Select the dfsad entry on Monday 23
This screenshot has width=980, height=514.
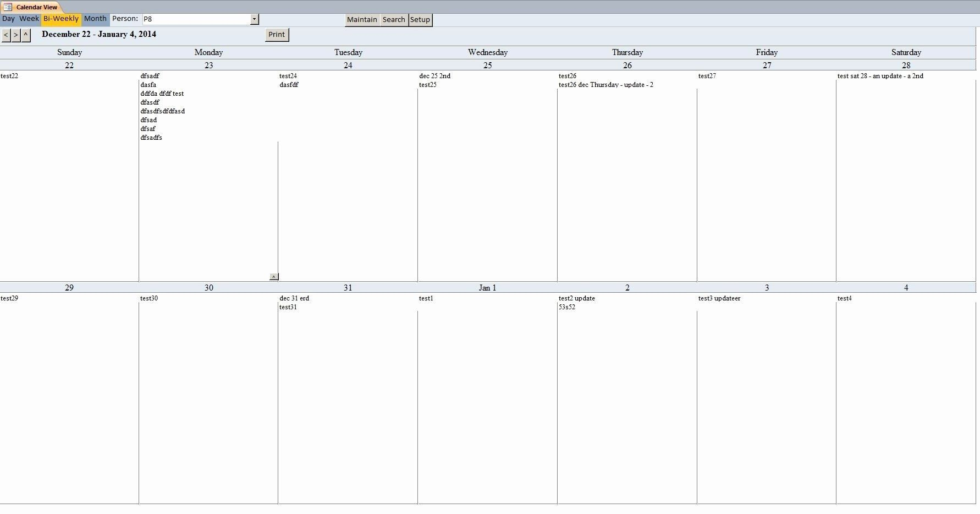148,120
